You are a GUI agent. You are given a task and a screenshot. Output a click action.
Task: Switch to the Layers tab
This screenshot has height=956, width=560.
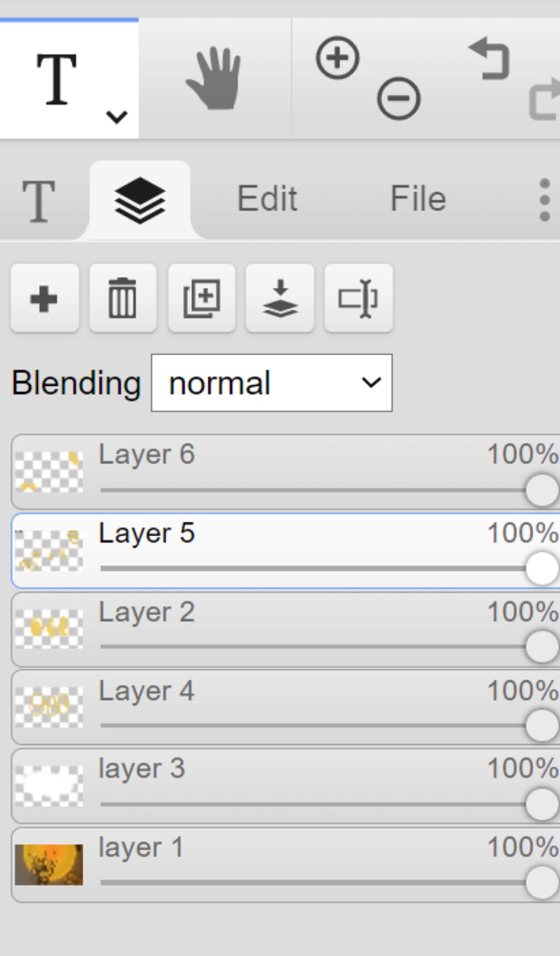tap(140, 200)
